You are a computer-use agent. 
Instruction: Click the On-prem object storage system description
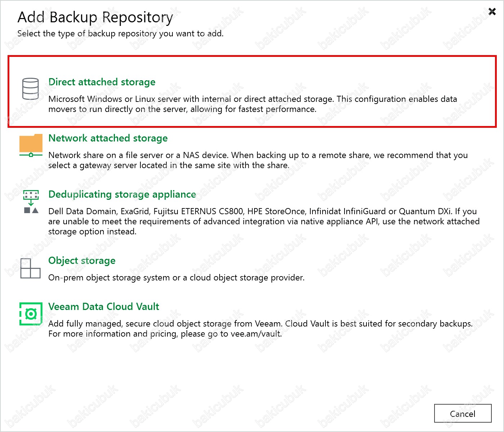(176, 278)
